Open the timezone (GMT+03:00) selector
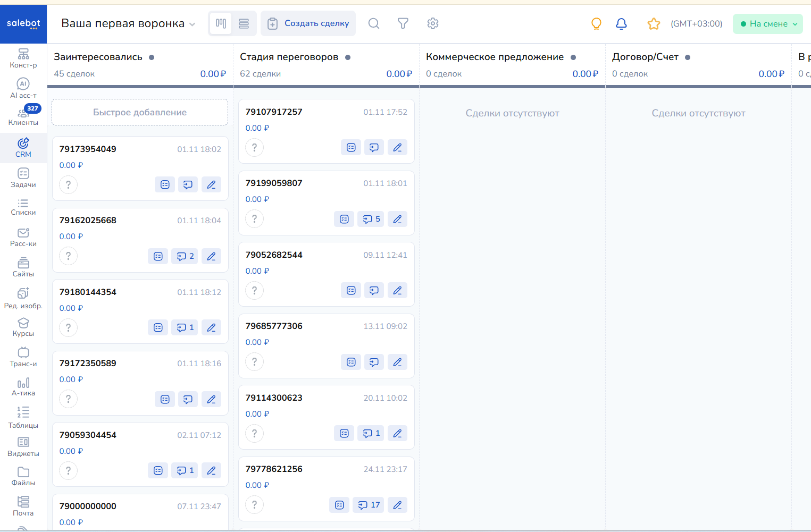Viewport: 811px width, 532px height. point(696,24)
